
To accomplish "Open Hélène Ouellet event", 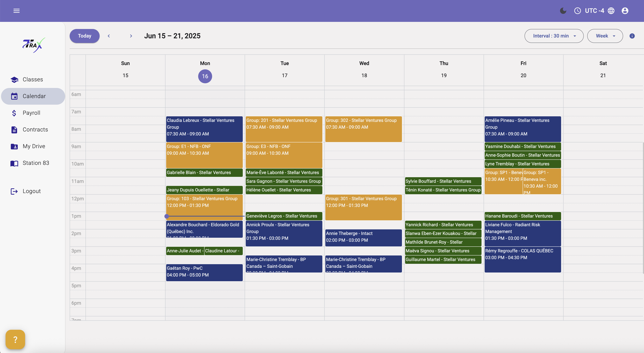I will (x=284, y=190).
